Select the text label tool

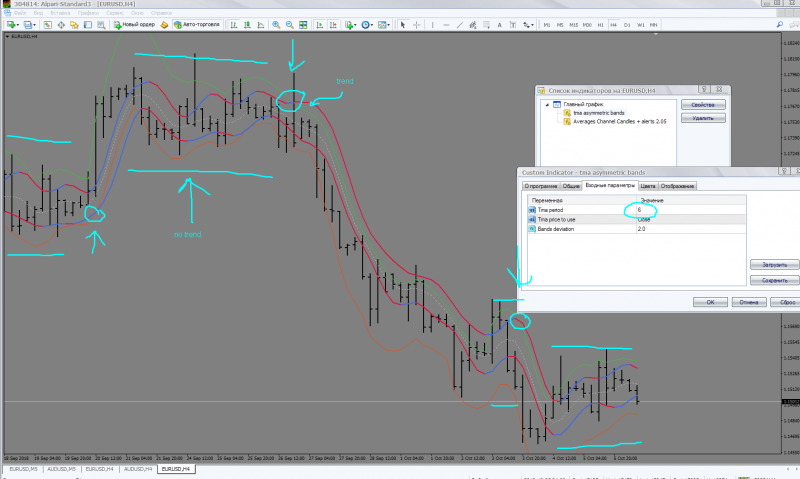[513, 24]
